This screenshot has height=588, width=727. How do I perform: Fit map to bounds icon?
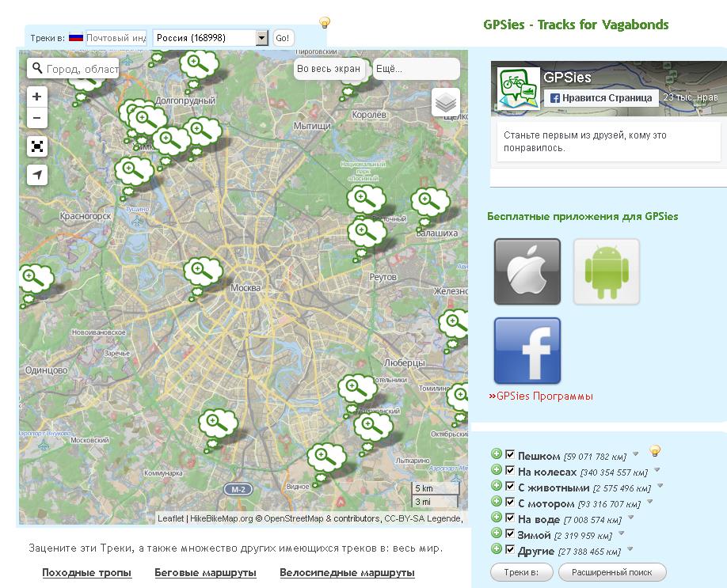click(x=37, y=146)
